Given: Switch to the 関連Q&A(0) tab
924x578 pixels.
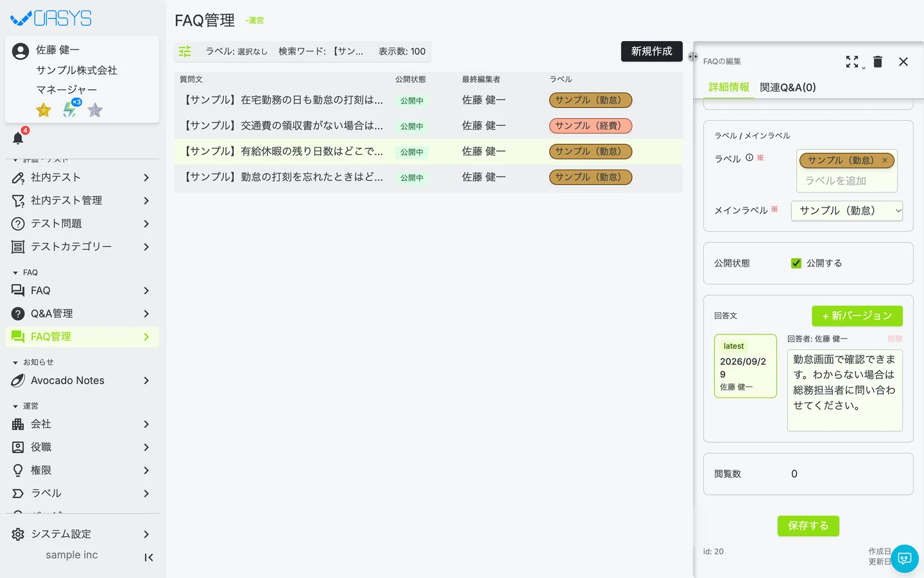Looking at the screenshot, I should tap(788, 87).
